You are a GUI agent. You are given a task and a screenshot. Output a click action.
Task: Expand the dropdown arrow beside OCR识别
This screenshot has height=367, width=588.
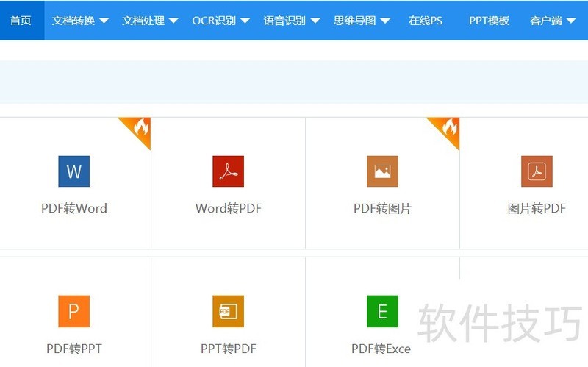[x=245, y=21]
